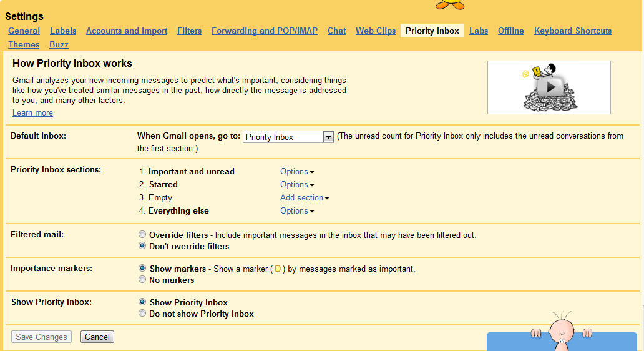The image size is (644, 351).
Task: Expand Options for Everything else
Action: (297, 211)
